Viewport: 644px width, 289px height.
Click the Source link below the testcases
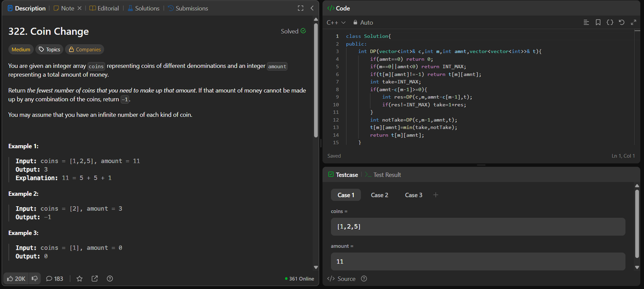coord(341,278)
